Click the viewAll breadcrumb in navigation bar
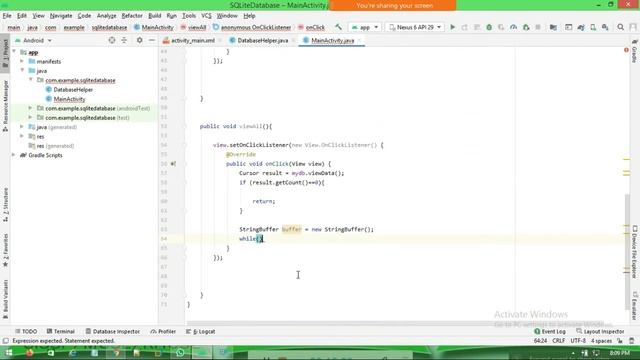 point(193,27)
